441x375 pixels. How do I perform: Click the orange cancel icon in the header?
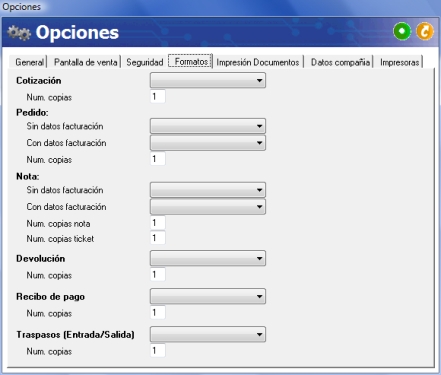425,31
